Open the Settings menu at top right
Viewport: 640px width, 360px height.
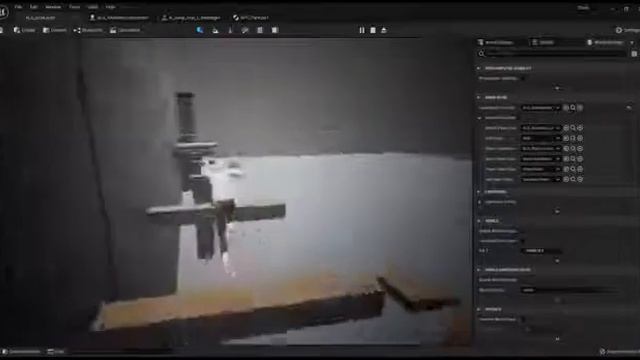point(627,30)
